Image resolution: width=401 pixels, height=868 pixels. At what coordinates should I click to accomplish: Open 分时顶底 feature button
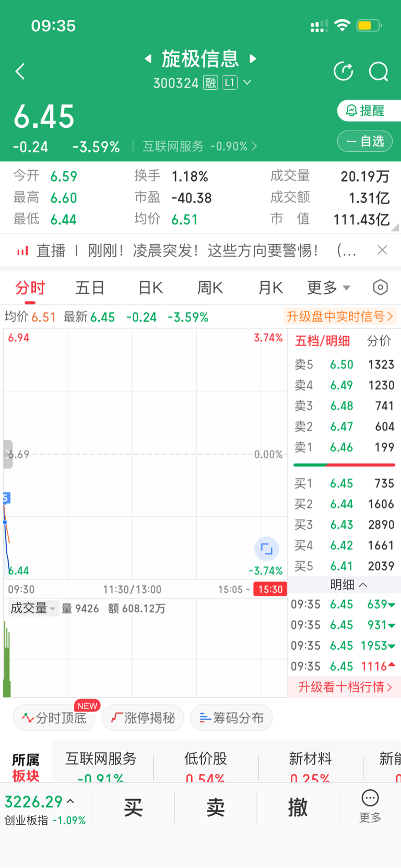click(54, 718)
